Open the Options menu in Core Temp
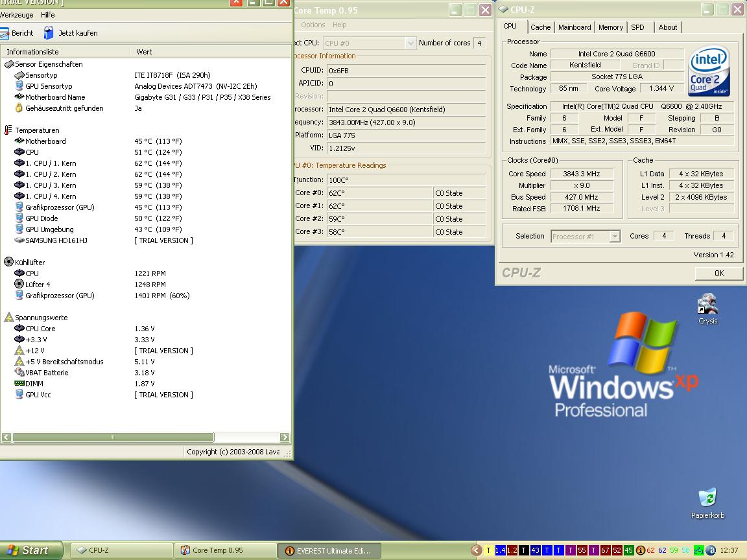The image size is (747, 560). pos(313,25)
